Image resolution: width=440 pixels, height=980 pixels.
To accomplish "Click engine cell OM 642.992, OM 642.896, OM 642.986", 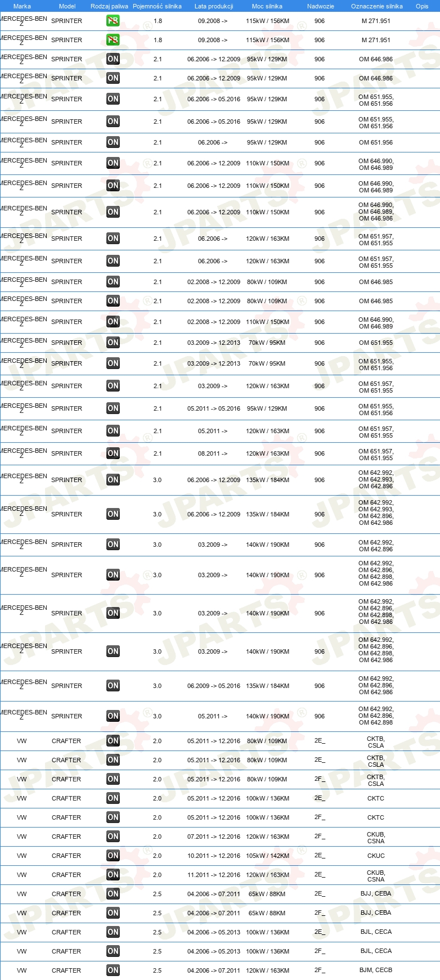I will tap(376, 685).
